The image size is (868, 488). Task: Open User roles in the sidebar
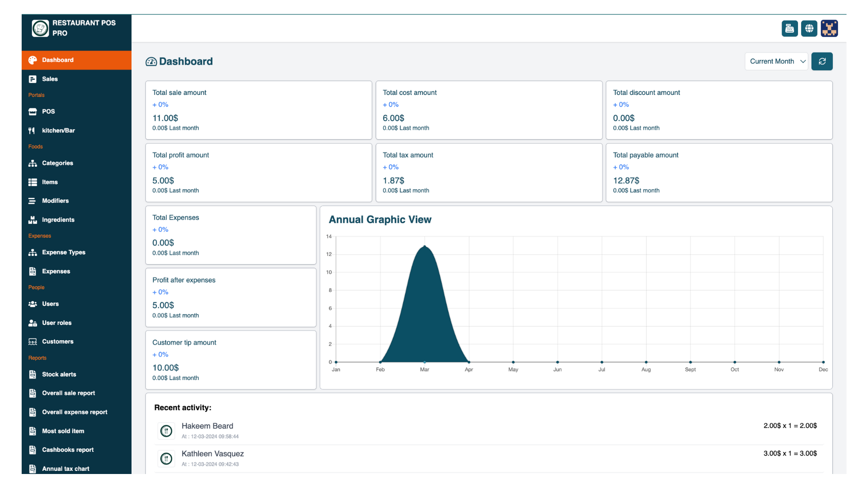57,323
